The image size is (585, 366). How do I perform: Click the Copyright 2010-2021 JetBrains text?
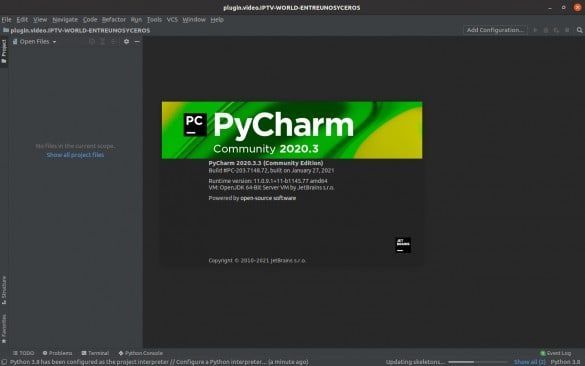[x=257, y=260]
